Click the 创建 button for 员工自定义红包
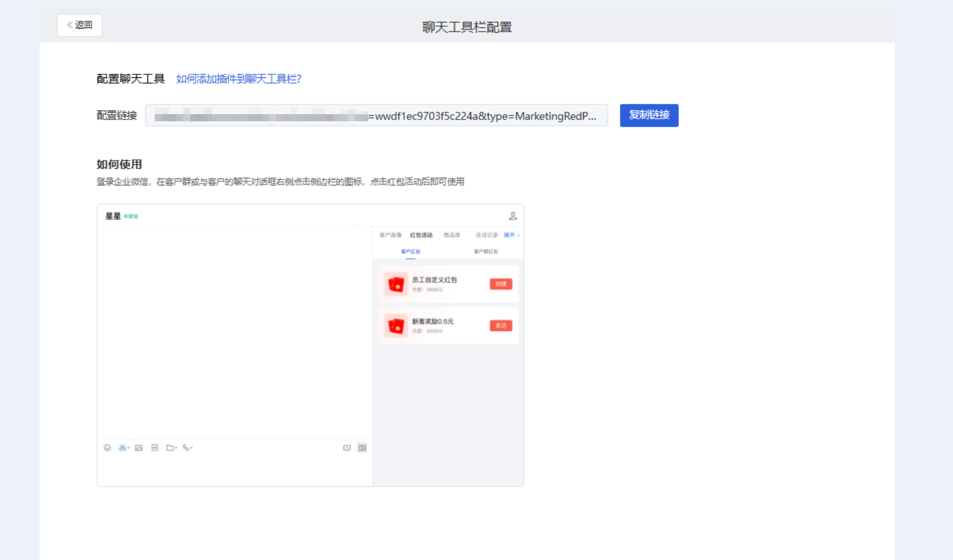 point(501,284)
